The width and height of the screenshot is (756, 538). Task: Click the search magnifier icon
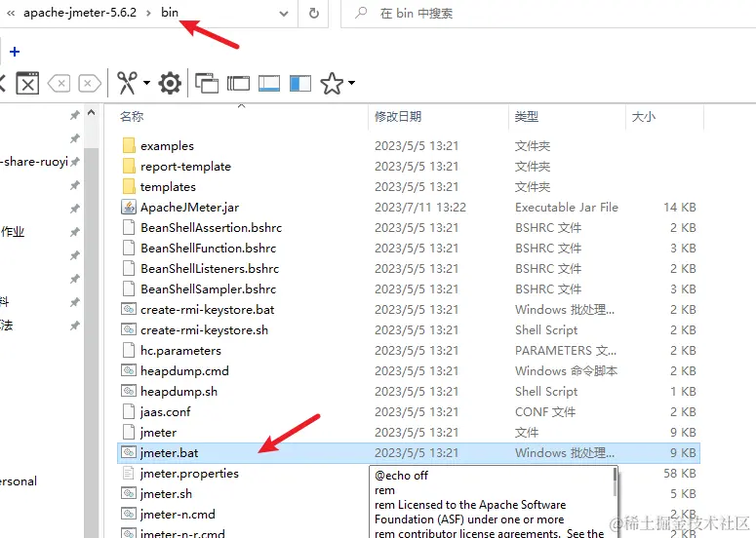point(361,13)
